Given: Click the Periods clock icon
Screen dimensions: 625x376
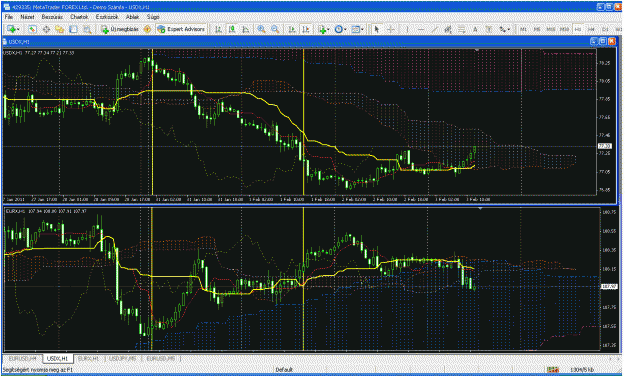Looking at the screenshot, I should click(x=338, y=29).
